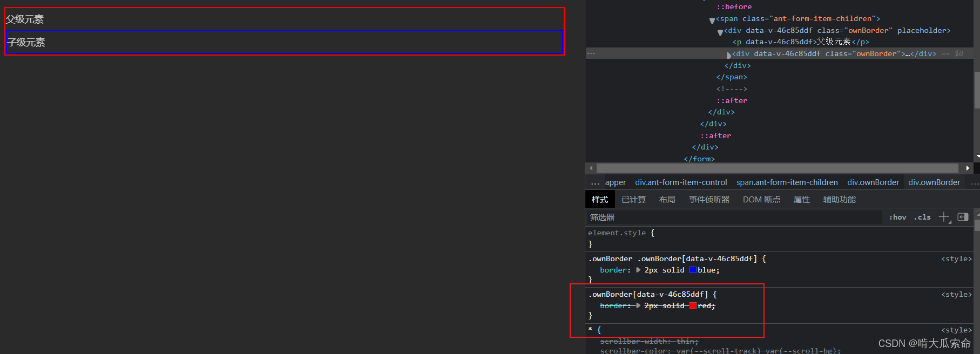Viewport: 980px width, 354px height.
Task: Select the ::after row below the comment node
Action: pos(732,100)
